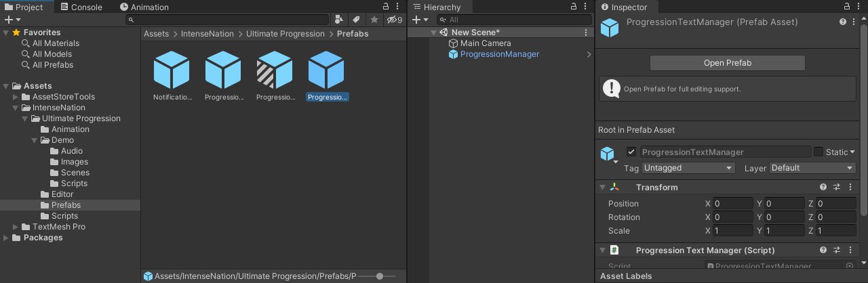This screenshot has height=283, width=868.
Task: Collapse the Favorites tree section
Action: coord(6,32)
